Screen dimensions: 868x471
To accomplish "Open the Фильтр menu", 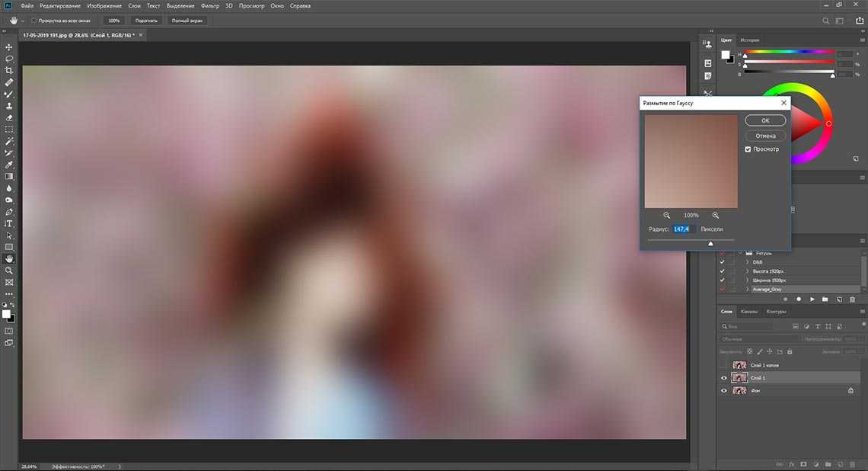I will [x=210, y=5].
